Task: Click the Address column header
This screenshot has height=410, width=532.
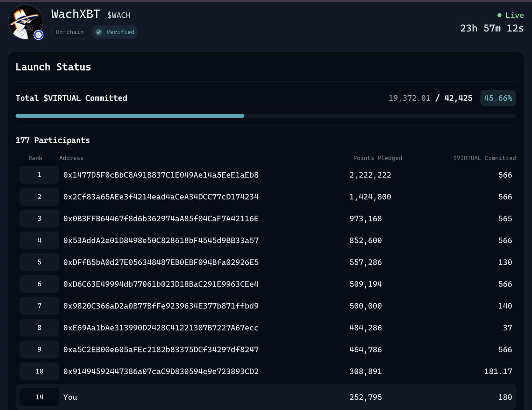Action: [71, 158]
